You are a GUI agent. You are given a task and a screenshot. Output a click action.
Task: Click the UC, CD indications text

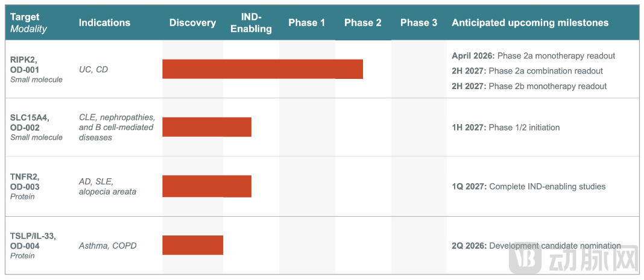[93, 70]
